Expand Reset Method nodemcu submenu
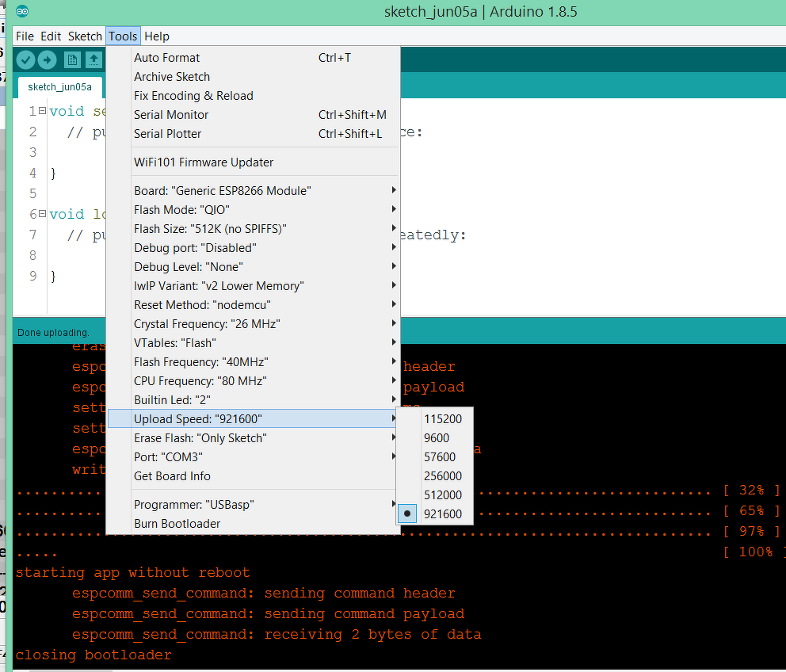786x672 pixels. coord(253,305)
